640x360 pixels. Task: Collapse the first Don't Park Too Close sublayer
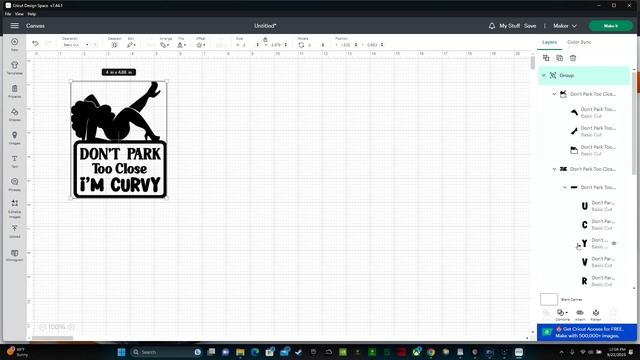click(554, 94)
